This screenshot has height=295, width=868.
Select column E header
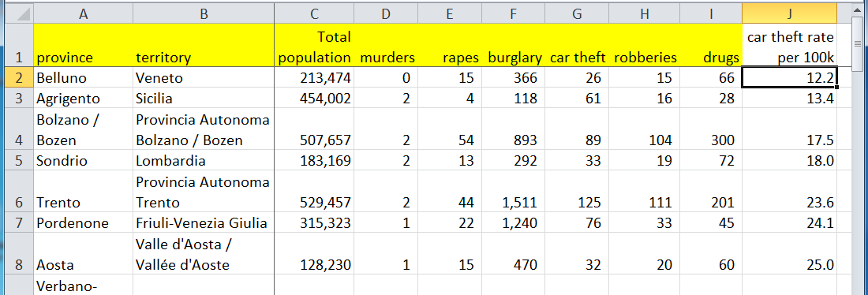pos(450,14)
